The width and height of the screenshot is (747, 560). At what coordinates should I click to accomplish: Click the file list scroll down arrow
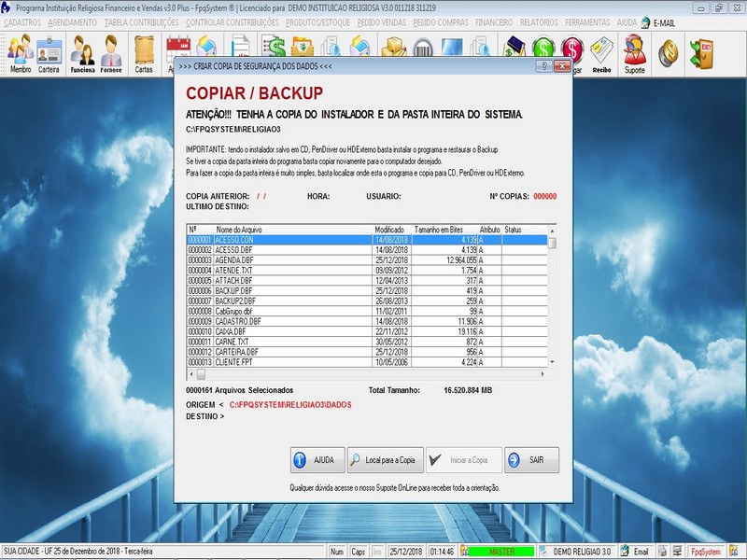pyautogui.click(x=552, y=362)
